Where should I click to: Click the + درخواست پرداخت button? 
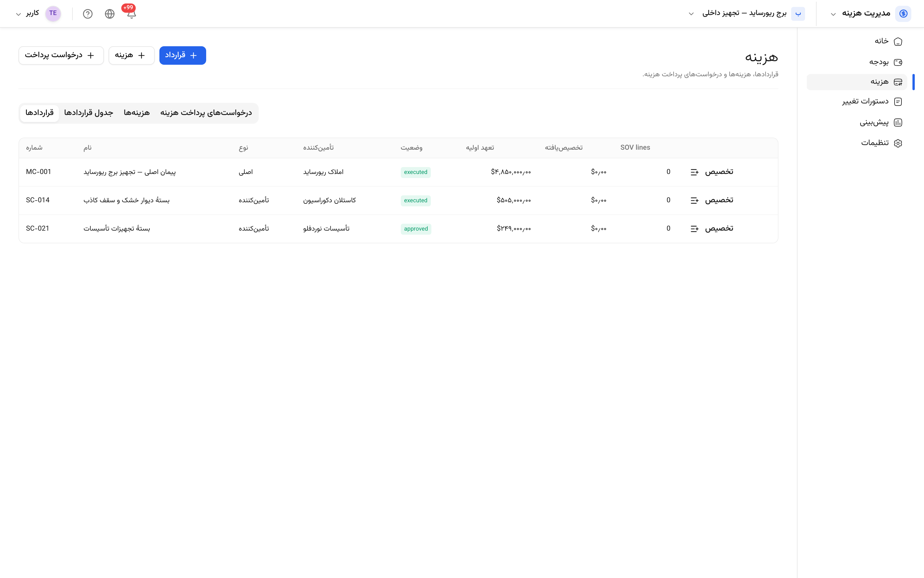pos(61,55)
